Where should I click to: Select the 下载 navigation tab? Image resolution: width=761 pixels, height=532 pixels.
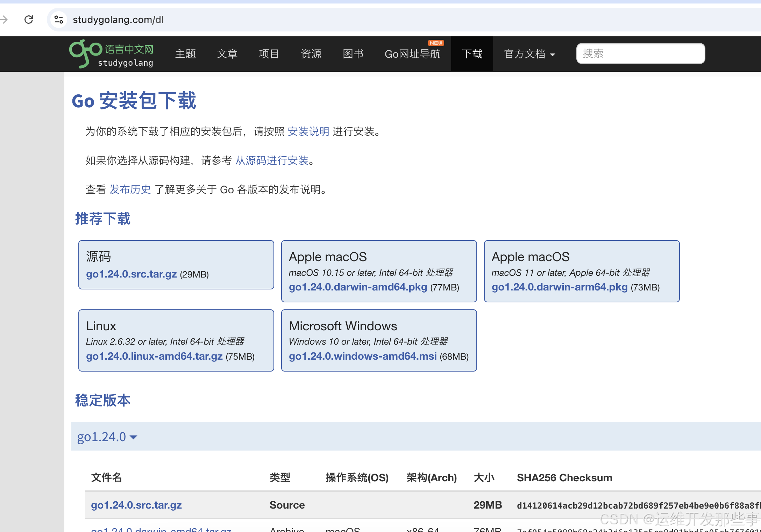(472, 54)
